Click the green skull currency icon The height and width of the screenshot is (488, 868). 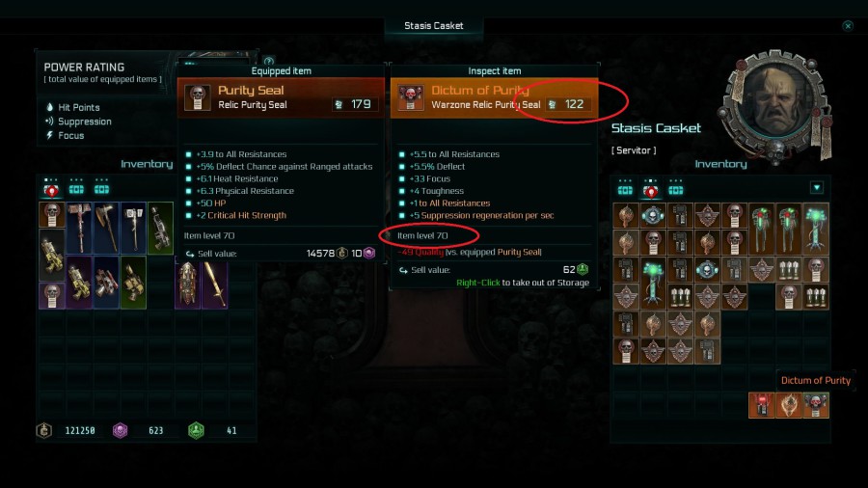coord(196,430)
